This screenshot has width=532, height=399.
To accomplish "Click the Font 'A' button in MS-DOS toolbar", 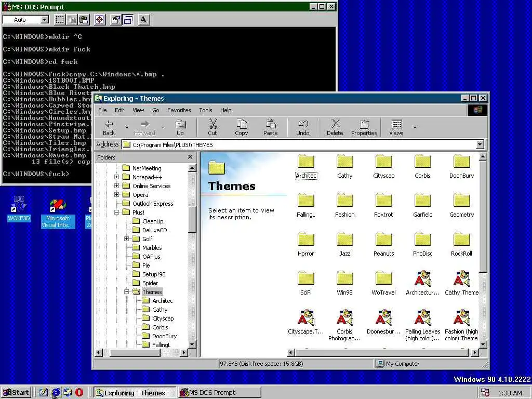I will (x=143, y=20).
